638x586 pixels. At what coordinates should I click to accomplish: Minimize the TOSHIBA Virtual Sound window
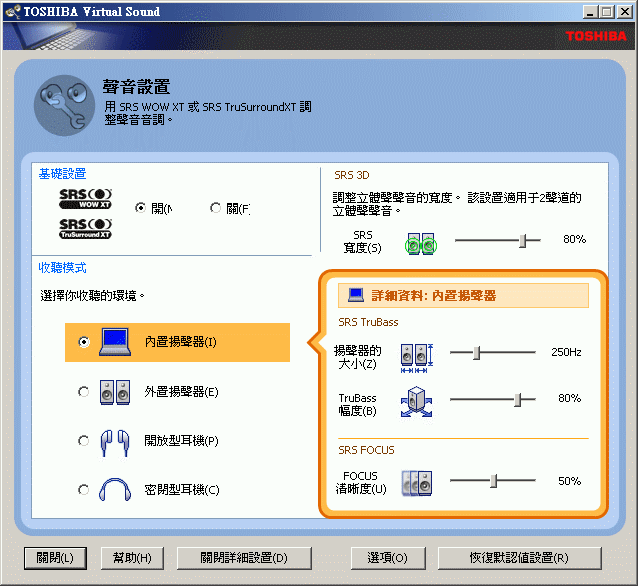pyautogui.click(x=590, y=11)
